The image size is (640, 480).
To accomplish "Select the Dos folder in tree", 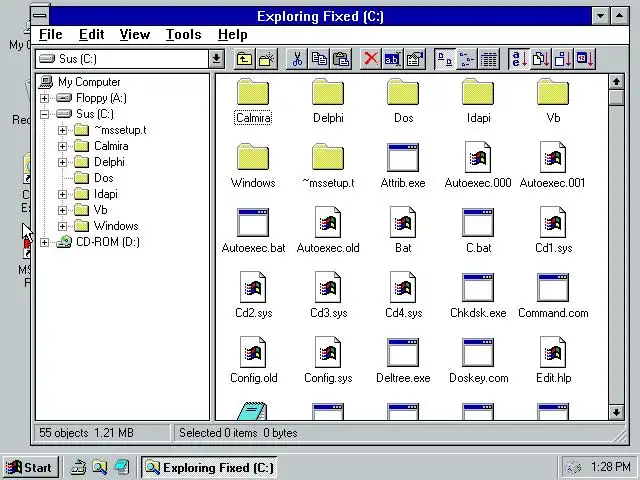I will 104,178.
